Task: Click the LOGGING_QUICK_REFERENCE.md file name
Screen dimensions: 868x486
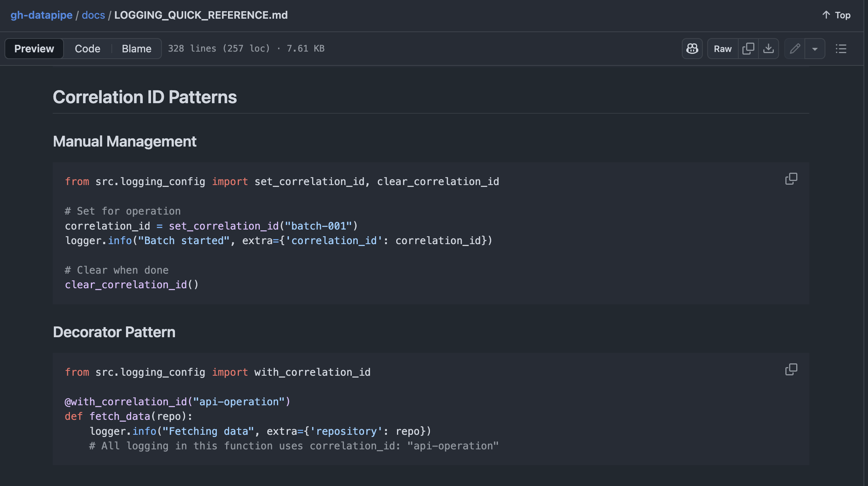Action: (201, 15)
